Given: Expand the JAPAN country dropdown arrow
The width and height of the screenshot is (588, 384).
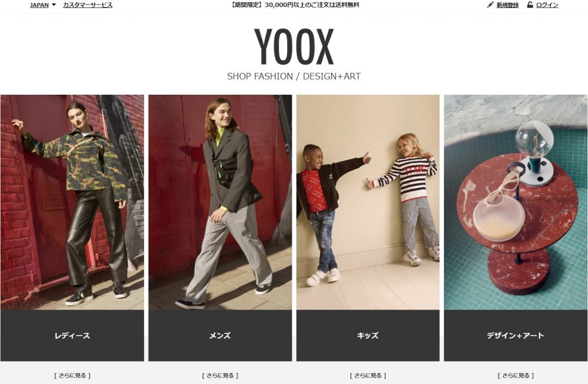Looking at the screenshot, I should [53, 5].
